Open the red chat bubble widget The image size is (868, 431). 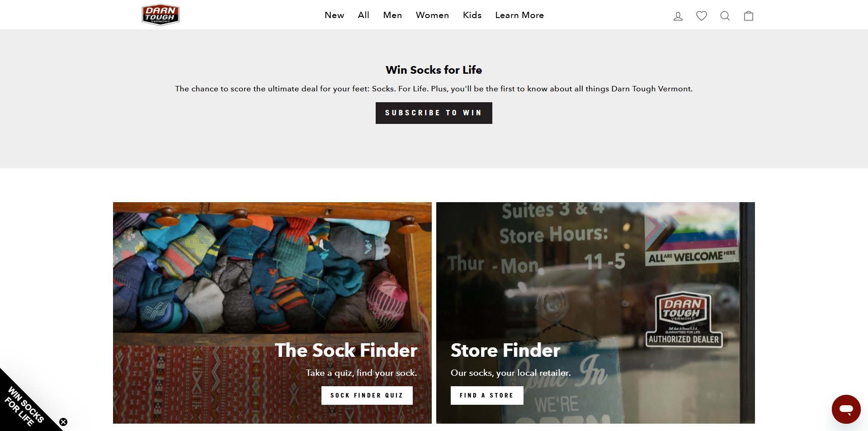point(846,409)
